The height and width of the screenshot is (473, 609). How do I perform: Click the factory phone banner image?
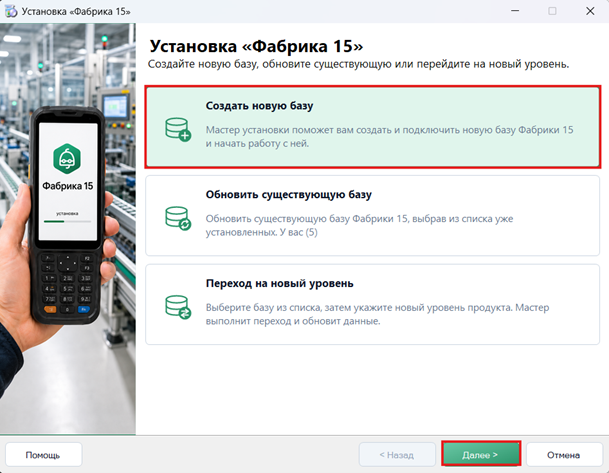68,229
